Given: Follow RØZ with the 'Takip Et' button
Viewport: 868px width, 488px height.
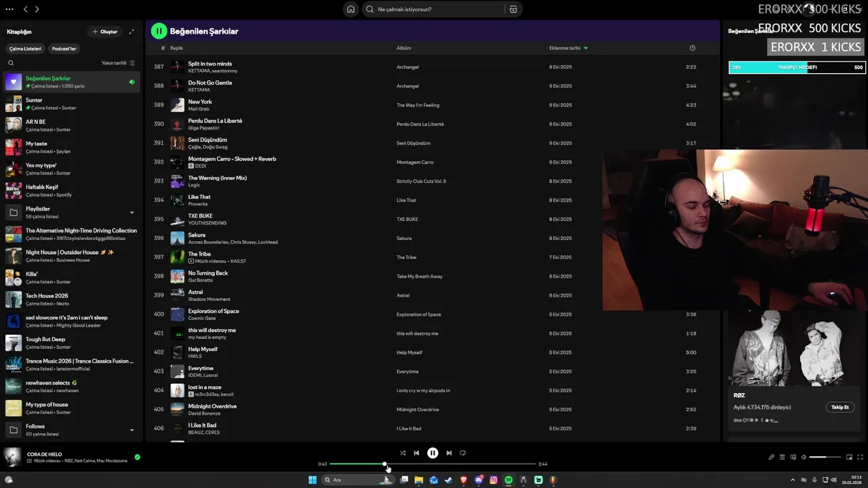Looking at the screenshot, I should [x=840, y=407].
